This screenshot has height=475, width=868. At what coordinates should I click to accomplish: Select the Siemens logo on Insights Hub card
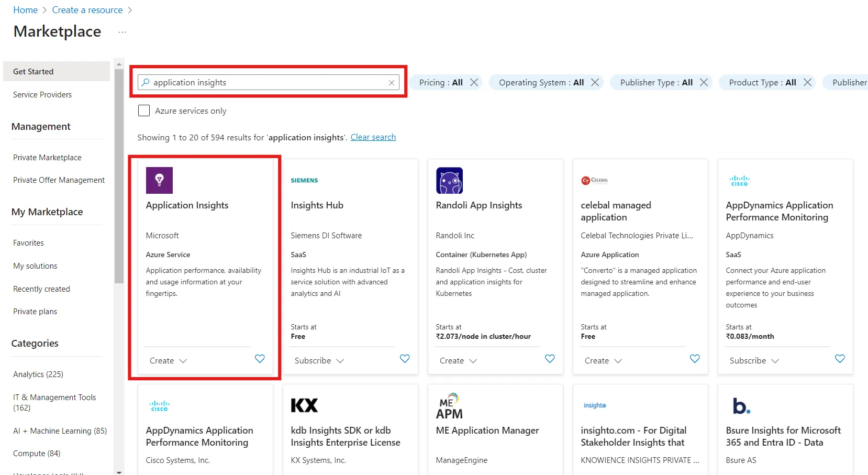304,180
